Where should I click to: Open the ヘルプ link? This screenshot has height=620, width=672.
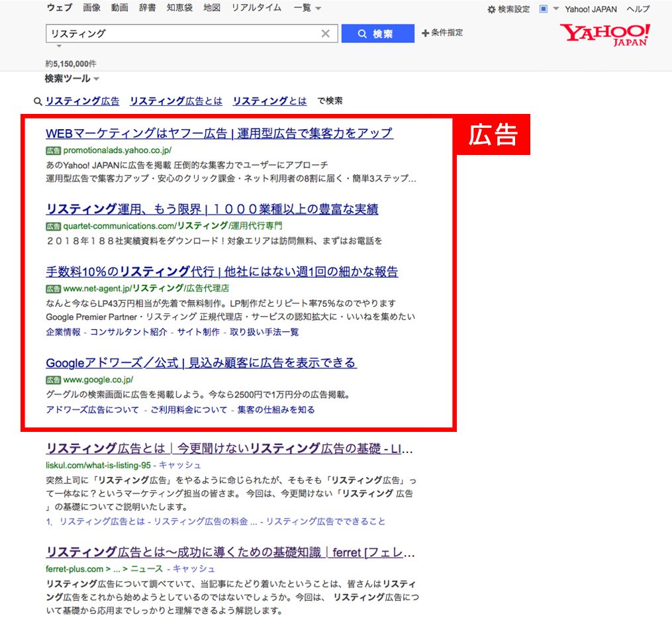(x=638, y=9)
